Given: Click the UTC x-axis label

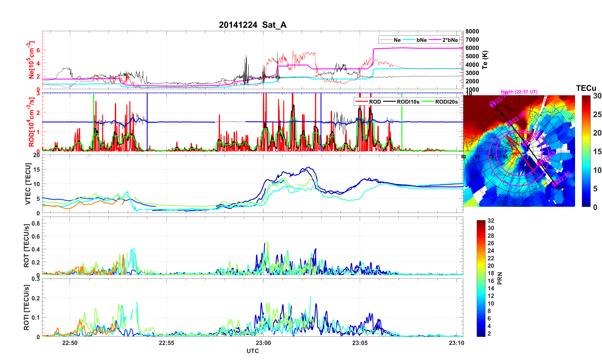Looking at the screenshot, I should [x=252, y=351].
